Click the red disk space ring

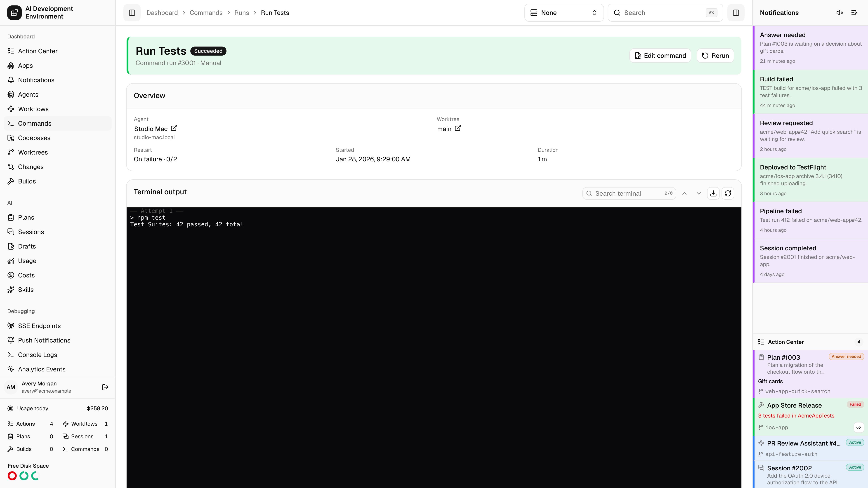click(x=12, y=476)
